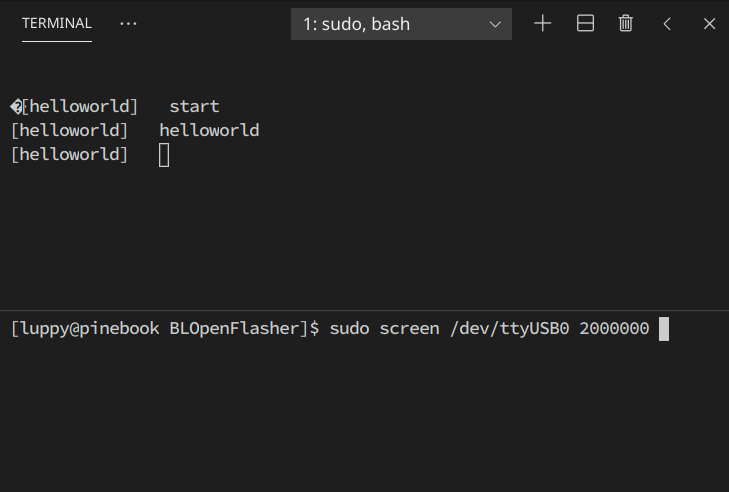Click the "/dev/ttyUSB0" device path
The width and height of the screenshot is (729, 492).
pos(509,328)
